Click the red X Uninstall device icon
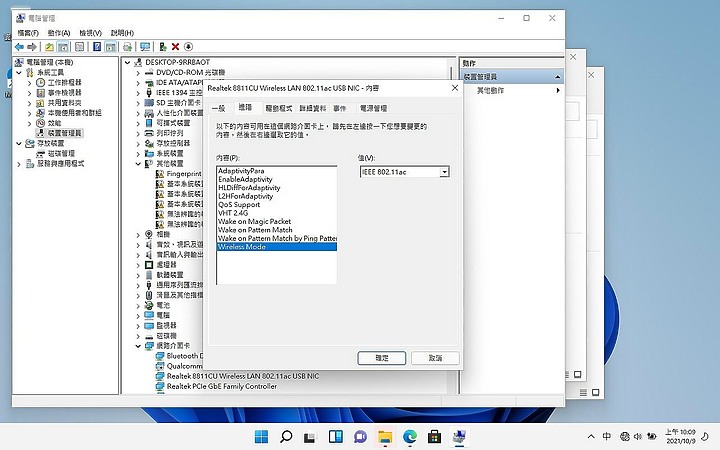This screenshot has height=450, width=720. pos(175,47)
